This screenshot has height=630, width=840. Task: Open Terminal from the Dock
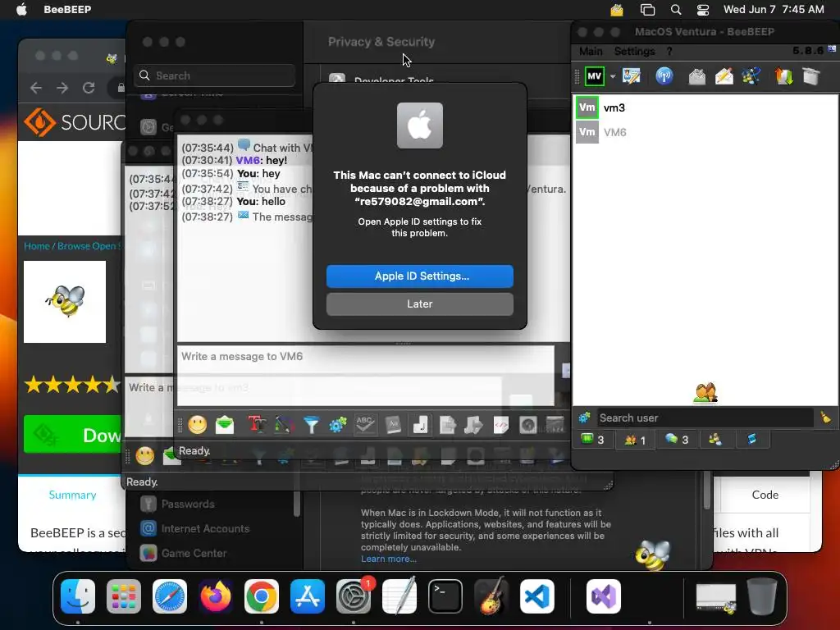(445, 596)
